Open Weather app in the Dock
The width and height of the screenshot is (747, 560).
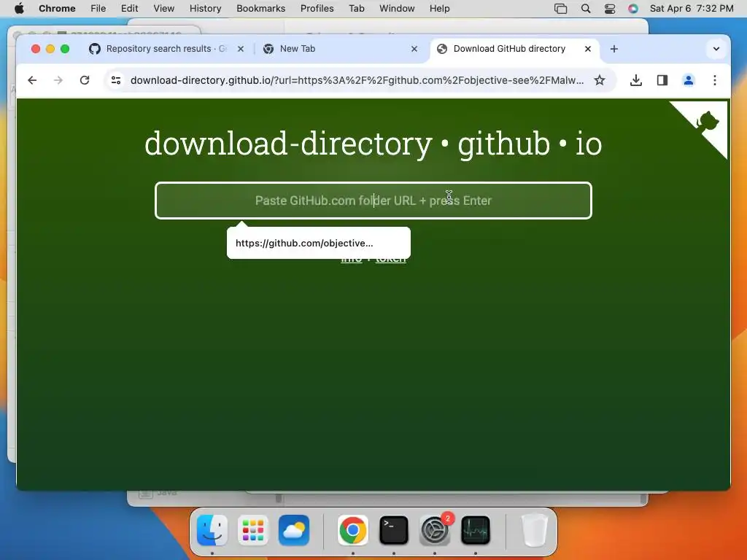(x=294, y=530)
